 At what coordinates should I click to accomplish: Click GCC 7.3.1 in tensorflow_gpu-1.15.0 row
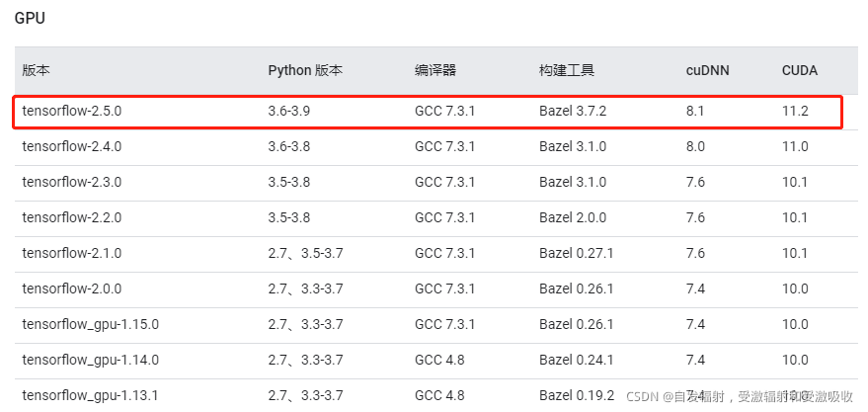click(x=444, y=324)
